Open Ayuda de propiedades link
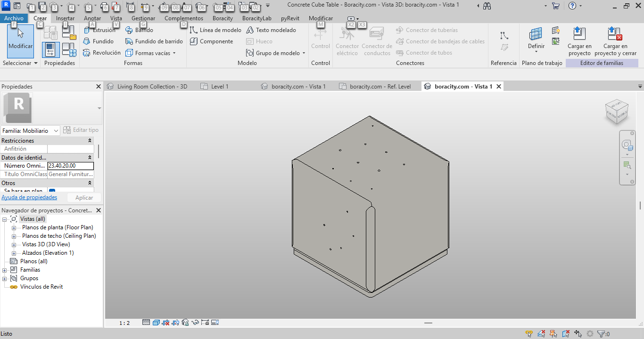Screen dimensions: 644x339 (x=29, y=197)
